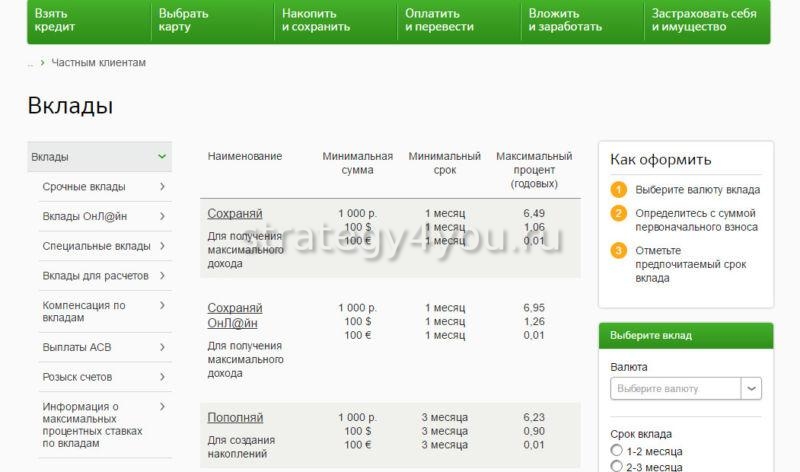
Task: Open the Валюта currency dropdown
Action: point(752,388)
